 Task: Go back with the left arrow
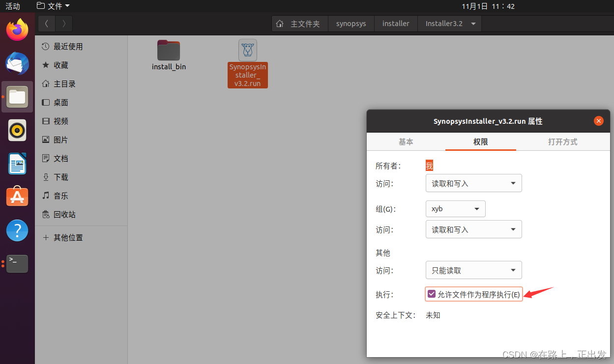point(47,23)
